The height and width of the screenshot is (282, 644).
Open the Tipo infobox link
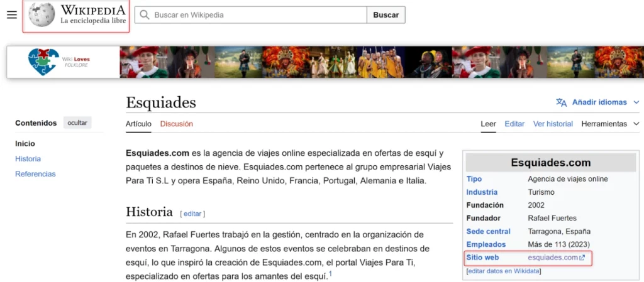(x=474, y=179)
